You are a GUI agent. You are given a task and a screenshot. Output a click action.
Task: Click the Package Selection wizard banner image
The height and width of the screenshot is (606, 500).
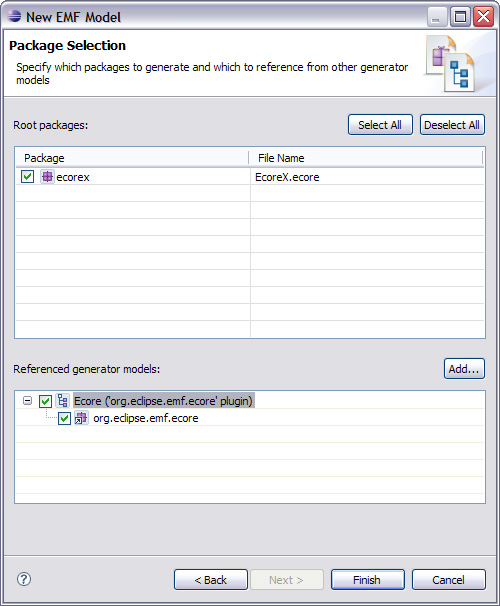(450, 64)
